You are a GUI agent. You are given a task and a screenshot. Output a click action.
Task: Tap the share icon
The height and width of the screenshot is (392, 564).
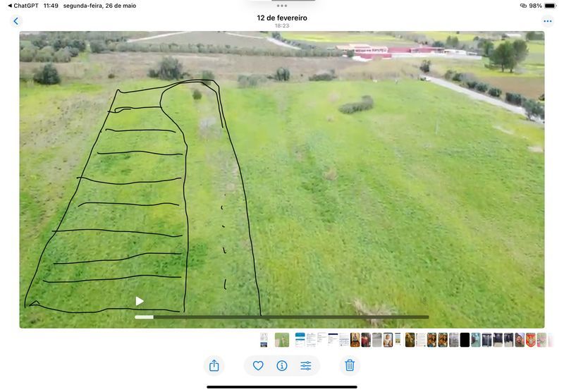(x=214, y=365)
